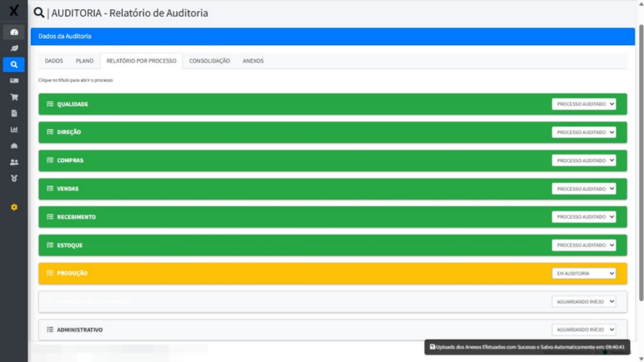Open the bar chart icon in sidebar
The width and height of the screenshot is (644, 362).
tap(14, 130)
